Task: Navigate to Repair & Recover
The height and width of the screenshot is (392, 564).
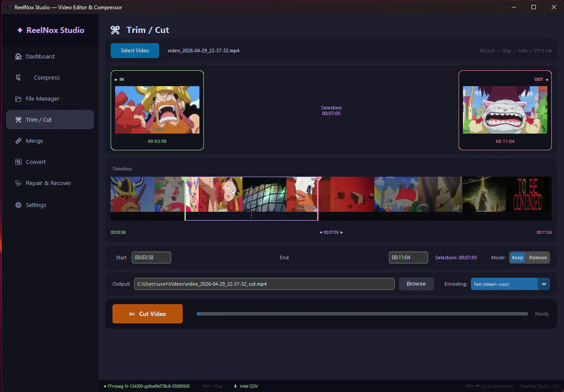Action: pyautogui.click(x=50, y=183)
